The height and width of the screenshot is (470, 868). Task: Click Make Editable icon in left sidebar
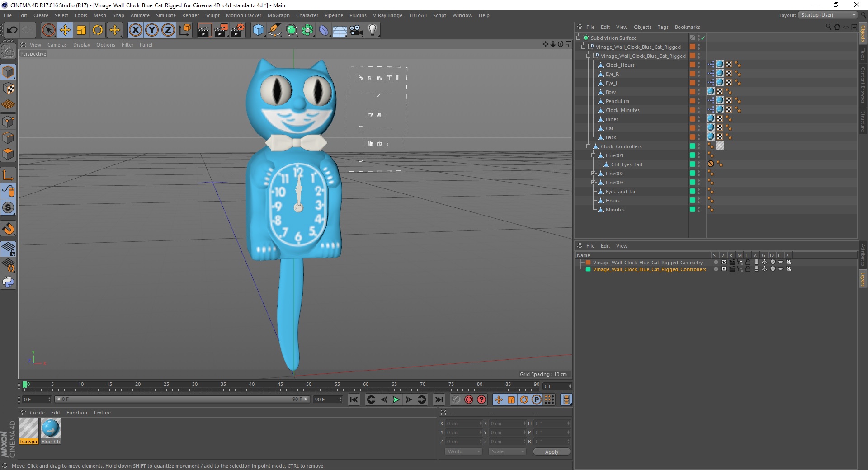[x=8, y=52]
